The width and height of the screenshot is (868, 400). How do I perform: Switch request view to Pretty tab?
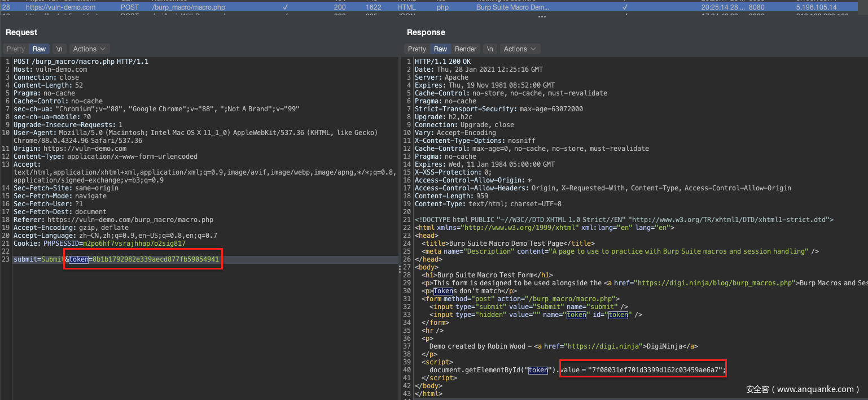click(16, 49)
